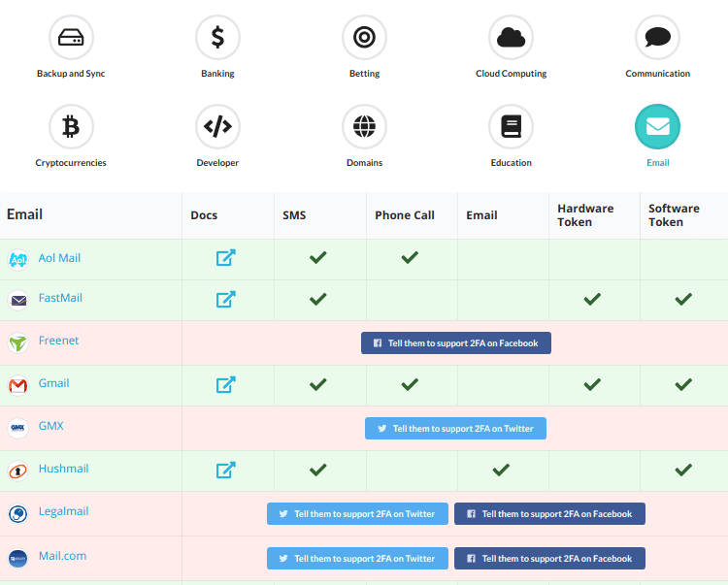
Task: Select the Education category label
Action: pyautogui.click(x=512, y=162)
